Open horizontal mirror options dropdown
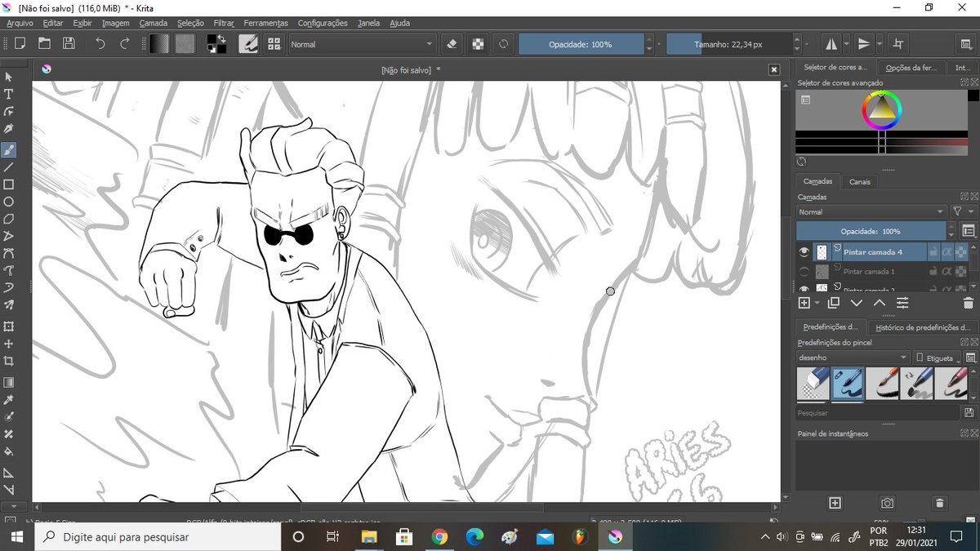This screenshot has height=551, width=980. pyautogui.click(x=846, y=43)
